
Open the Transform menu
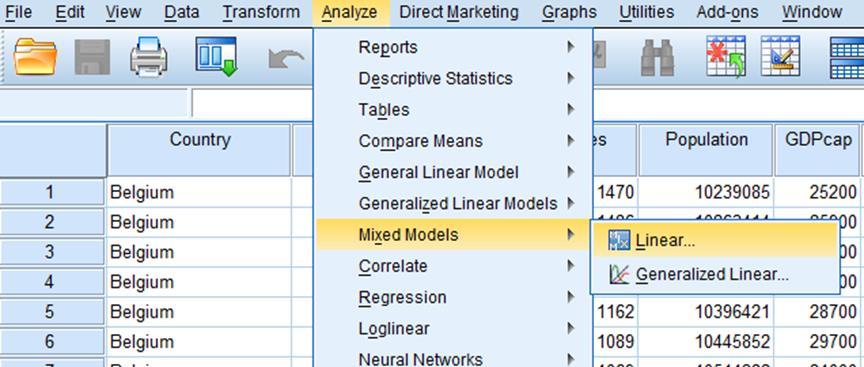click(x=262, y=12)
